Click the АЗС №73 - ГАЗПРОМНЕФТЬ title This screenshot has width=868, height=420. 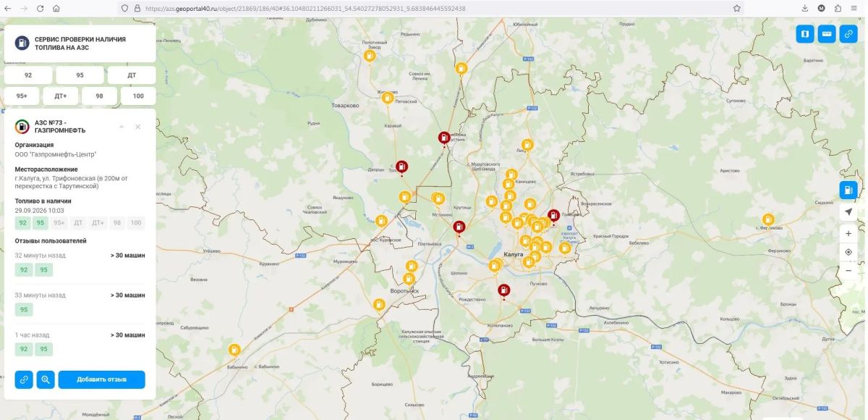61,127
